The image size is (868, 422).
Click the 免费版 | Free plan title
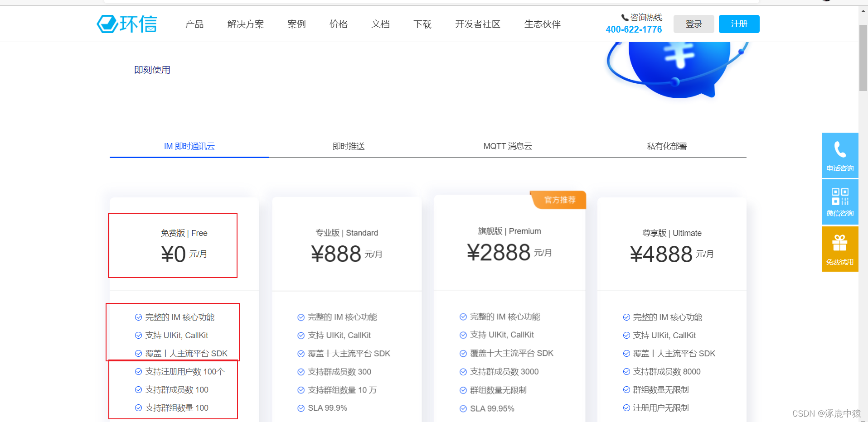tap(184, 233)
